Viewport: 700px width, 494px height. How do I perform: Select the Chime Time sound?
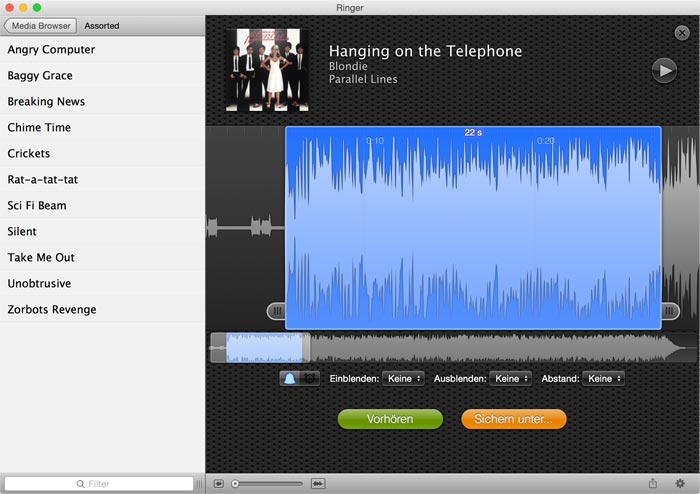(x=102, y=127)
